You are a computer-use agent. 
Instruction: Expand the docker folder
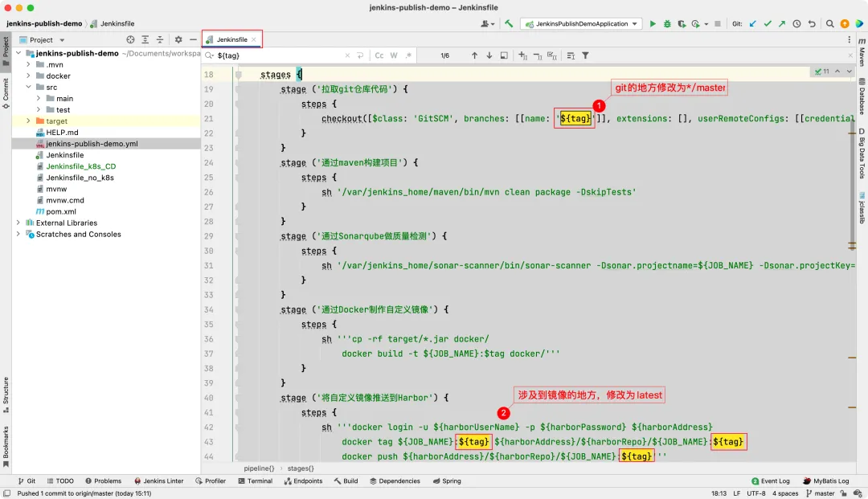[x=28, y=76]
